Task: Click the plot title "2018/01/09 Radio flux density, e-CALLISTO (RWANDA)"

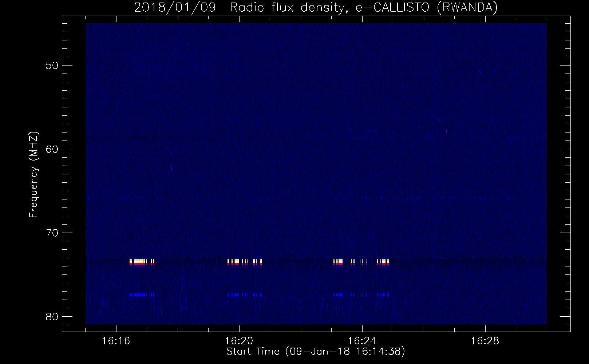Action: 316,8
